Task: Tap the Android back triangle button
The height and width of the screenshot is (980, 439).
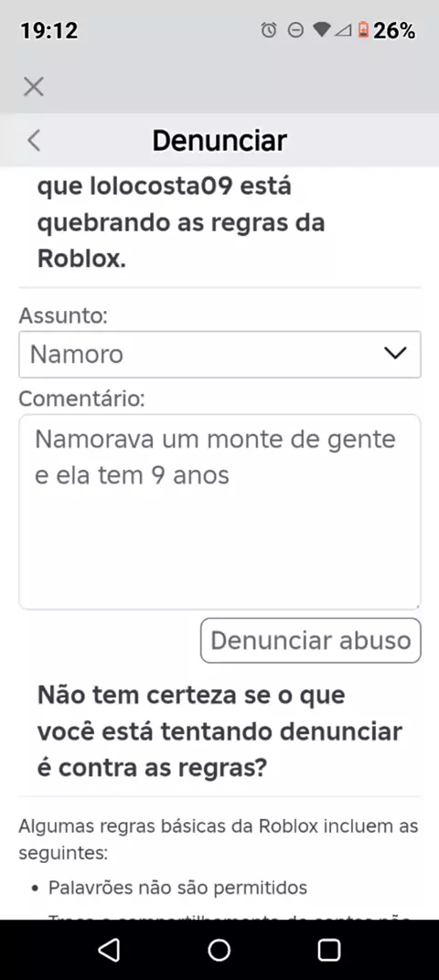Action: coord(110,949)
